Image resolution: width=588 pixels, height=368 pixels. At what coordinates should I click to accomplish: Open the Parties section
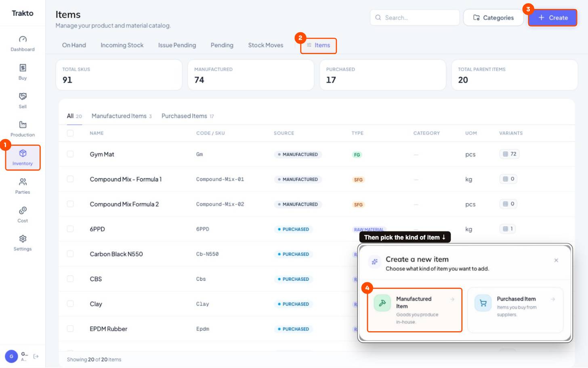[23, 186]
